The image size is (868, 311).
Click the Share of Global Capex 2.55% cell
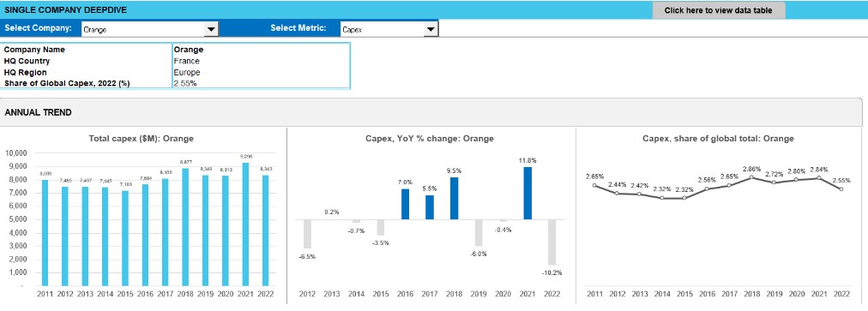click(262, 84)
